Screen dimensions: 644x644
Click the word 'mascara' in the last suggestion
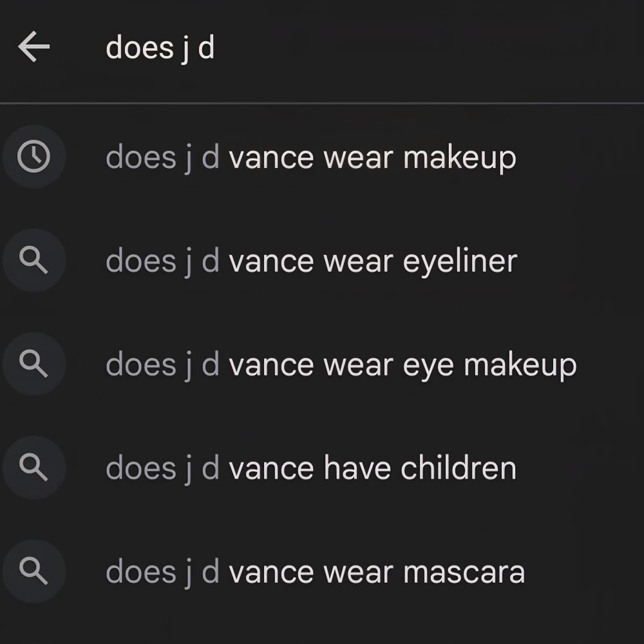pos(464,573)
